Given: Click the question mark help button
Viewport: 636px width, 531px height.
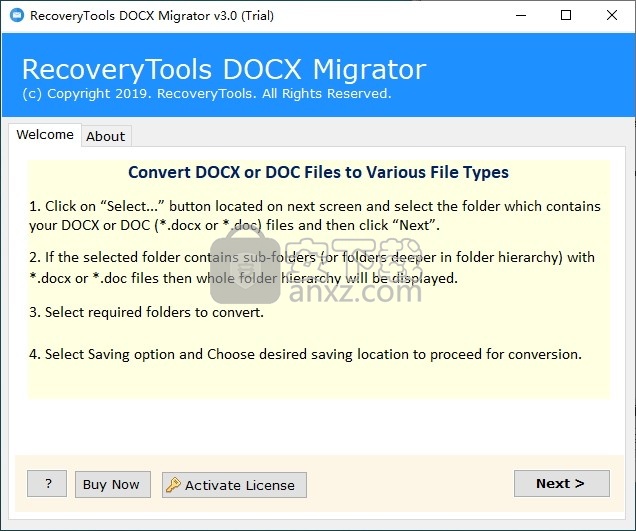Looking at the screenshot, I should pos(47,484).
